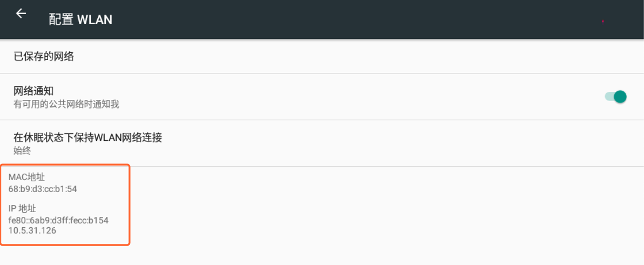Viewport: 644px width, 265px height.
Task: Tap the back arrow in header
Action: pos(21,14)
